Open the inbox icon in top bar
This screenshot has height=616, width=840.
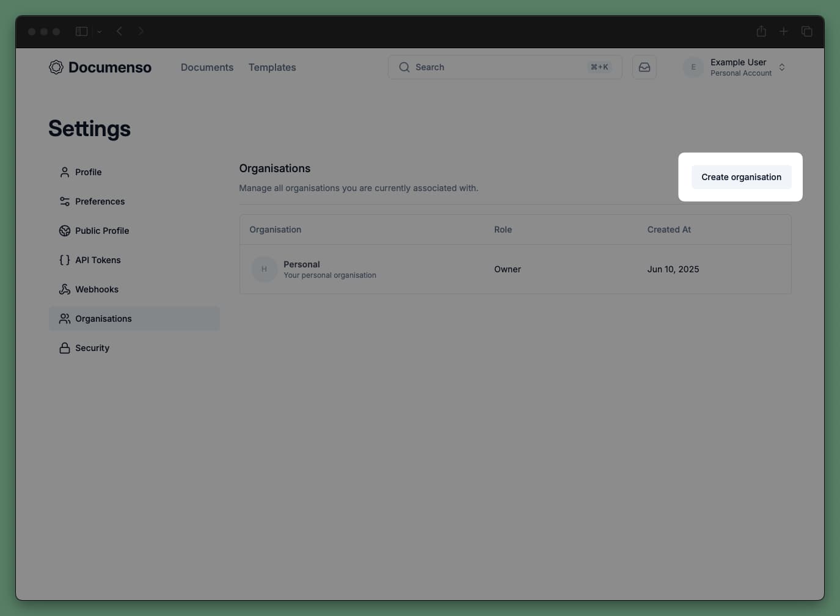click(645, 67)
